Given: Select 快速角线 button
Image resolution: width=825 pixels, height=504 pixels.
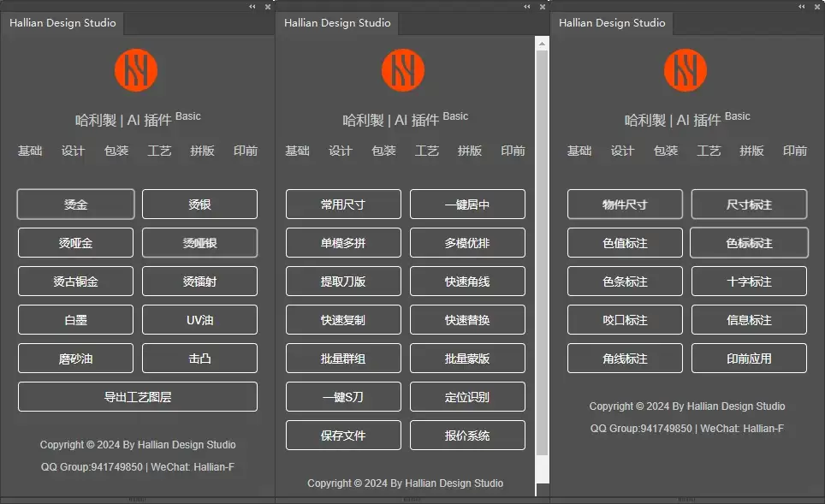Looking at the screenshot, I should [468, 281].
